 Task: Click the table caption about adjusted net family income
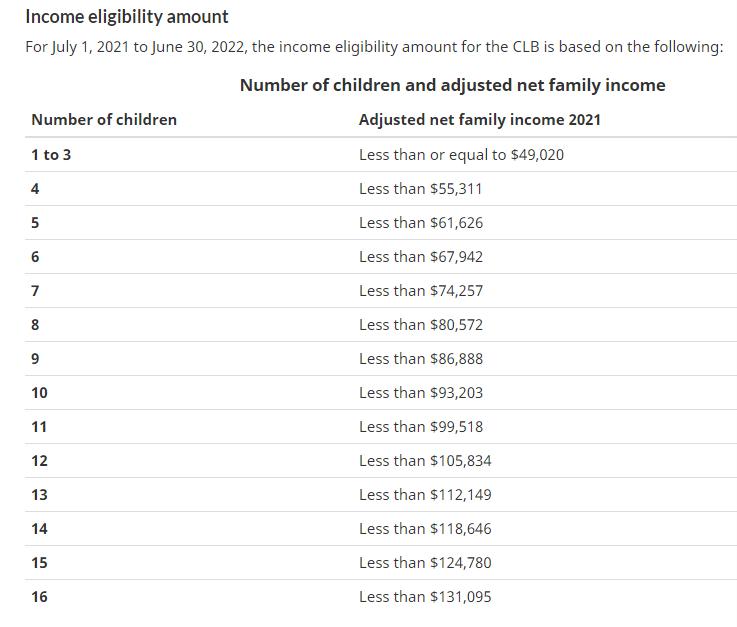(452, 85)
